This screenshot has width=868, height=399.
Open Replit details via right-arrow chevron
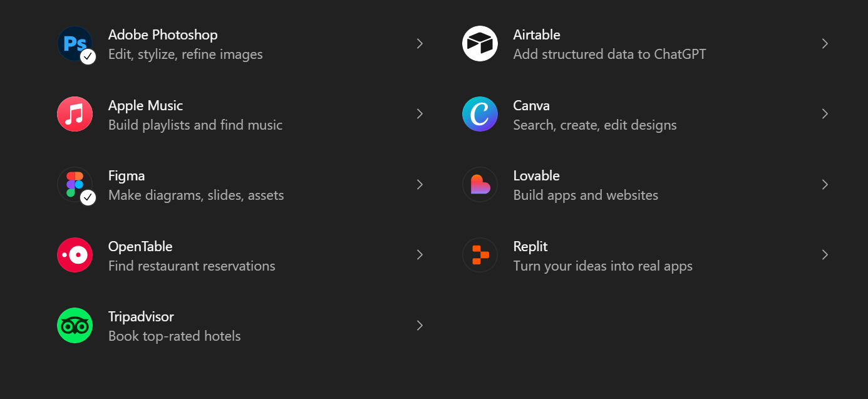(x=825, y=255)
